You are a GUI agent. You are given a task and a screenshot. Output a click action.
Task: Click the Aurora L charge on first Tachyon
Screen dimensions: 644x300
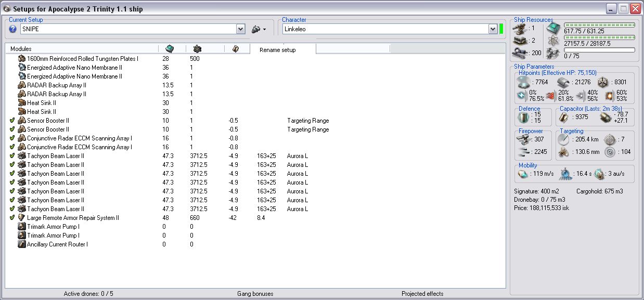click(x=298, y=156)
